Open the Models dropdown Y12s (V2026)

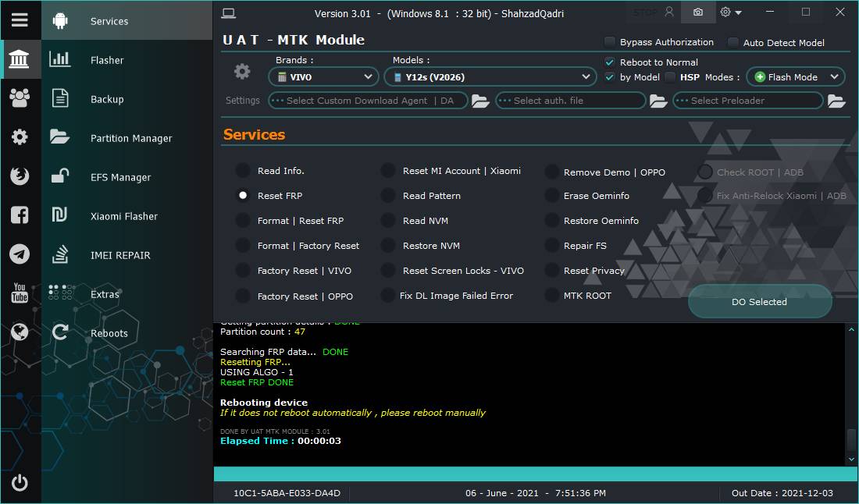tap(490, 76)
